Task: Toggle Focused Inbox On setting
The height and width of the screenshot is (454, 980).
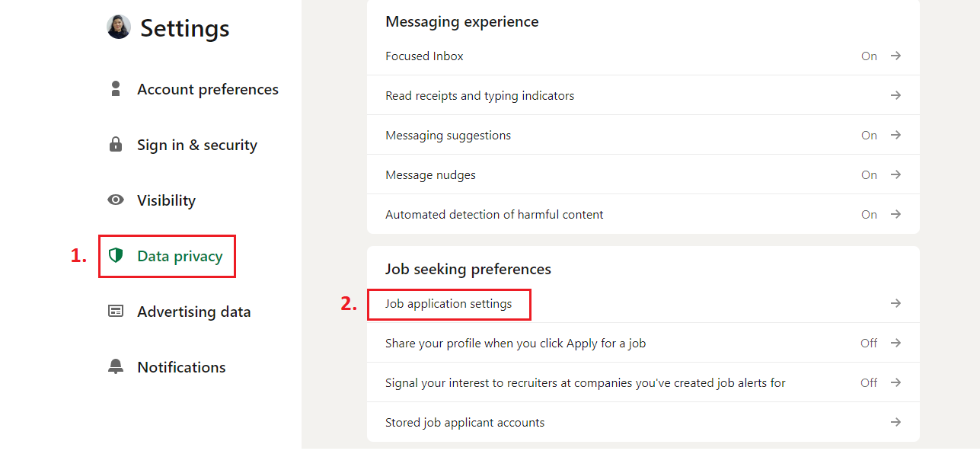Action: click(869, 56)
